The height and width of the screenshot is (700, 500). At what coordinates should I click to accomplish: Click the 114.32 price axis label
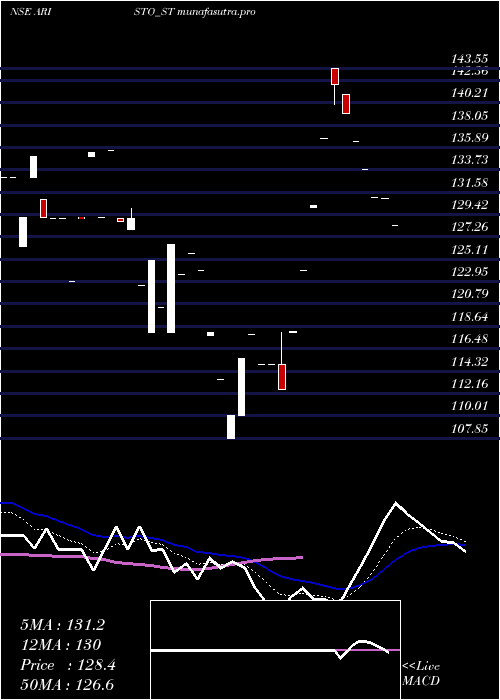click(469, 362)
